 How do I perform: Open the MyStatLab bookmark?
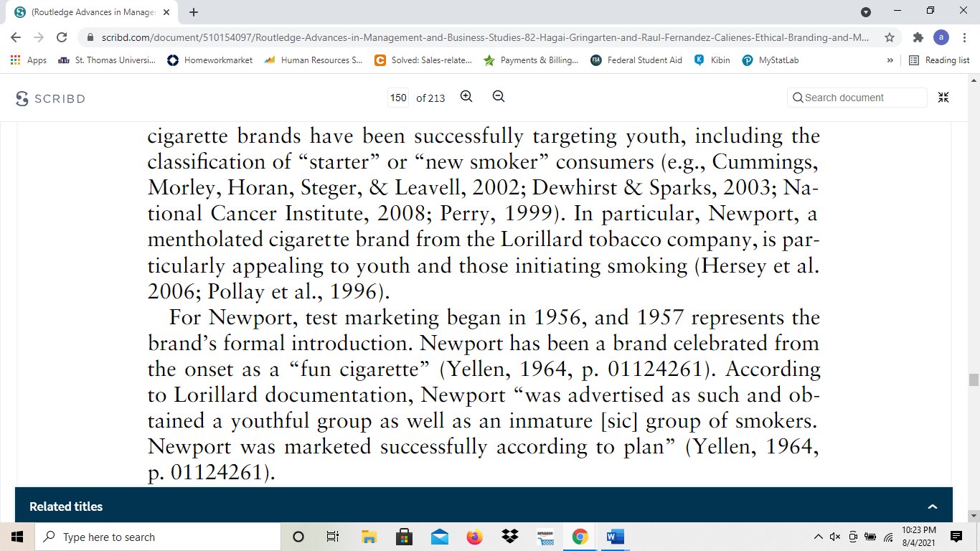coord(770,60)
